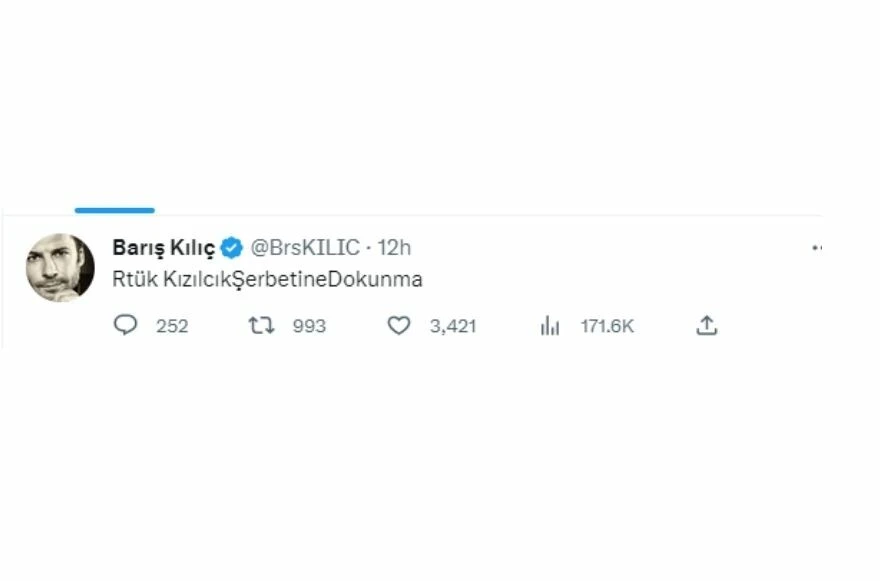Open the three-dot more options menu
880x581 pixels.
[817, 247]
